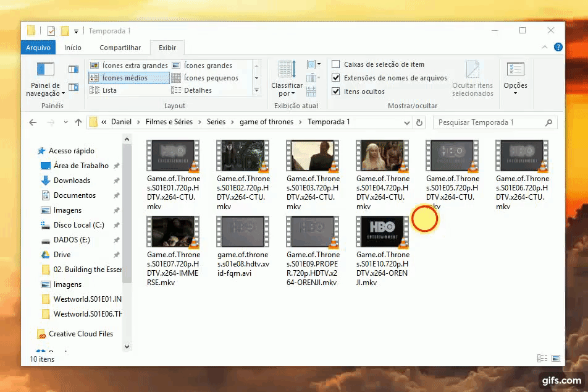Image resolution: width=588 pixels, height=392 pixels.
Task: Select the S01E07 IMMERSE video file
Action: coord(173,251)
